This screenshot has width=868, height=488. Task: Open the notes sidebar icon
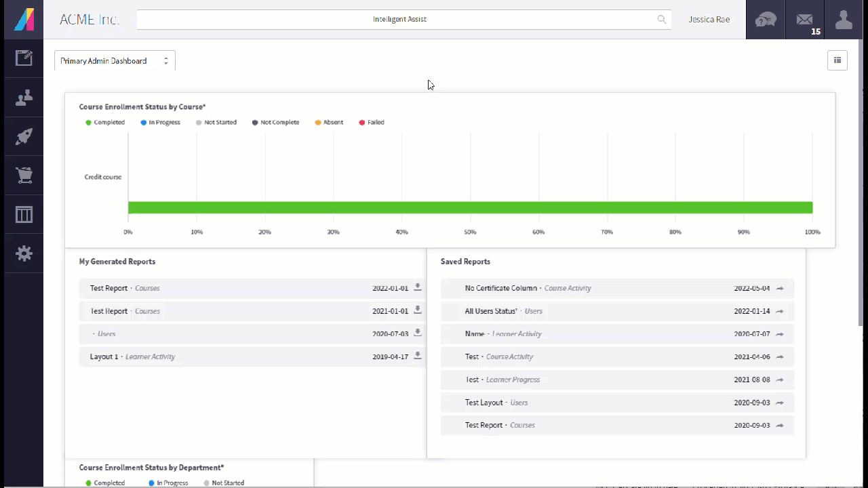[24, 58]
